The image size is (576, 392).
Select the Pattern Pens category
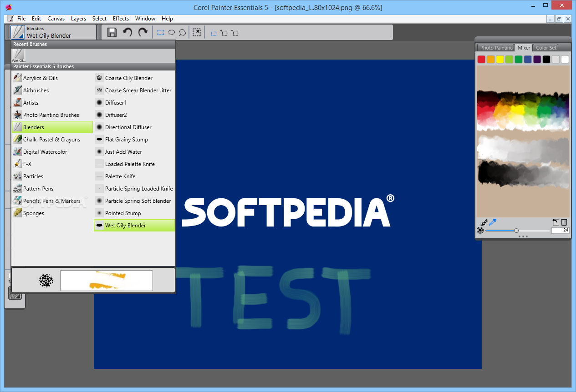[x=52, y=189]
